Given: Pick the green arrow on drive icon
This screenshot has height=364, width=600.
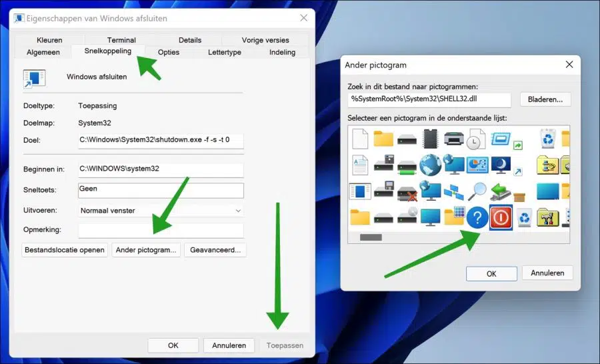Looking at the screenshot, I should tap(501, 192).
